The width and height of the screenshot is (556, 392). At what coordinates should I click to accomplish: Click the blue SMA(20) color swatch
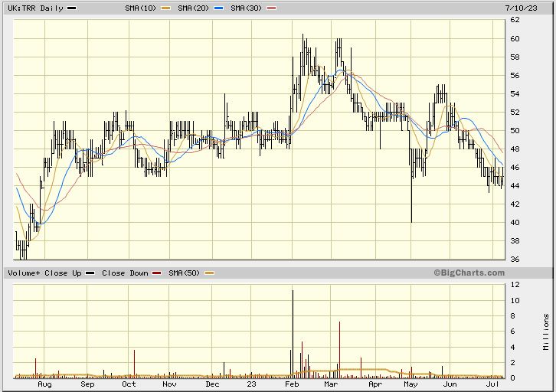(x=218, y=8)
